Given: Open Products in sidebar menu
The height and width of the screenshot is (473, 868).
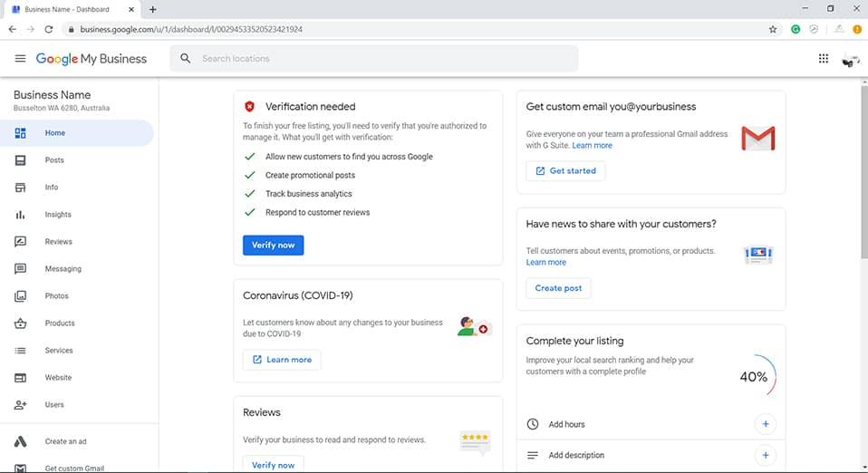Looking at the screenshot, I should coord(77,323).
